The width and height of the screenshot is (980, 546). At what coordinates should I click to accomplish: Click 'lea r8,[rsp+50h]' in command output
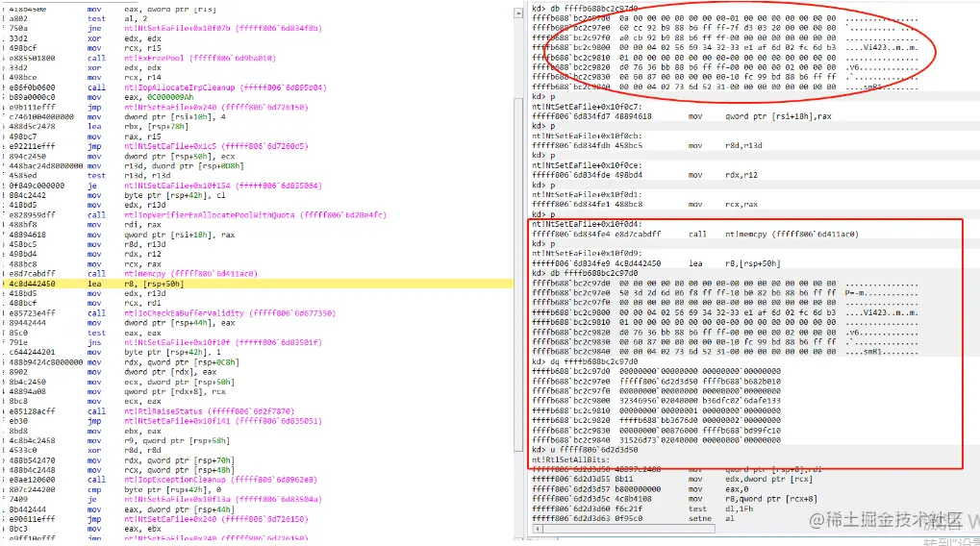(x=735, y=263)
